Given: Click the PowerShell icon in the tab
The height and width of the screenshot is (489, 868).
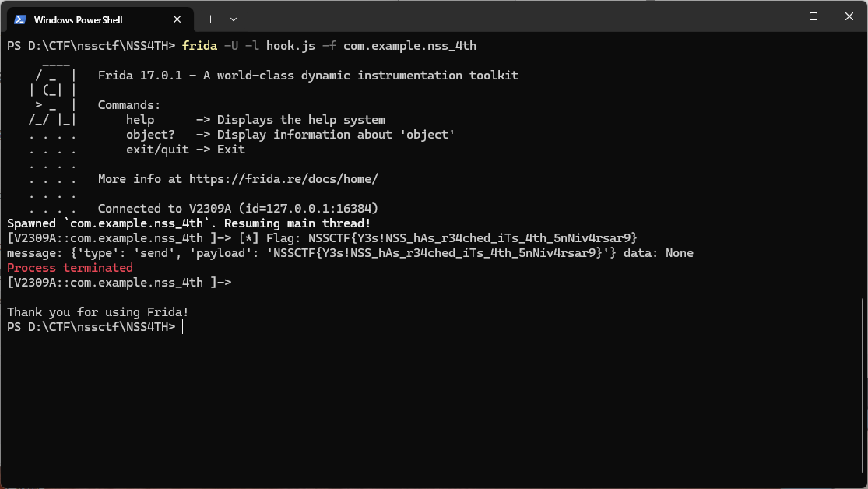Looking at the screenshot, I should pyautogui.click(x=20, y=19).
